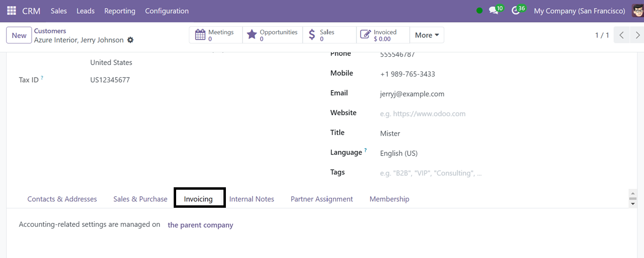Click the Meetings calendar icon
The width and height of the screenshot is (644, 258).
200,35
